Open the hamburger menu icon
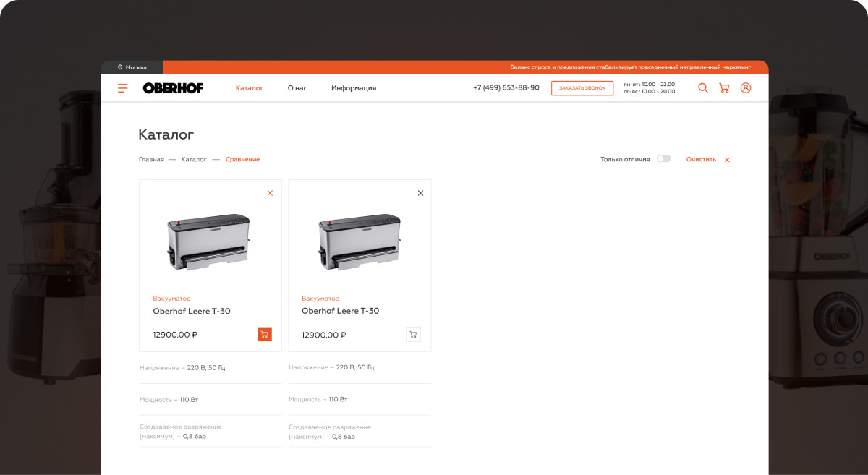Image resolution: width=868 pixels, height=475 pixels. (x=123, y=88)
